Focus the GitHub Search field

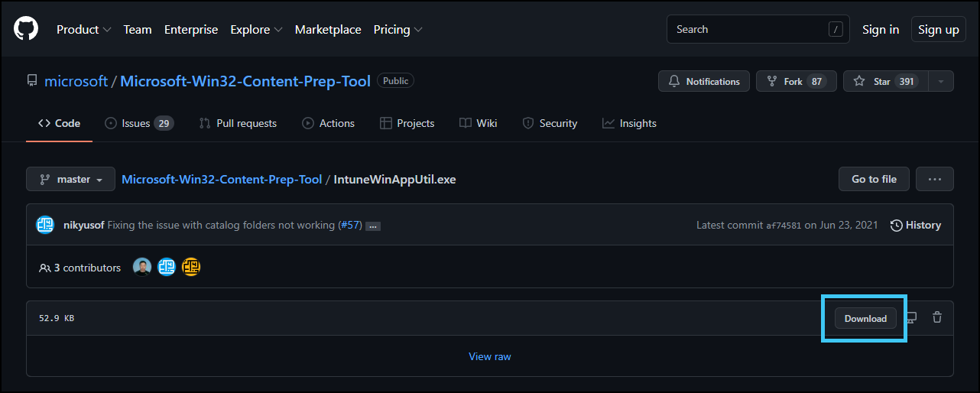tap(759, 29)
